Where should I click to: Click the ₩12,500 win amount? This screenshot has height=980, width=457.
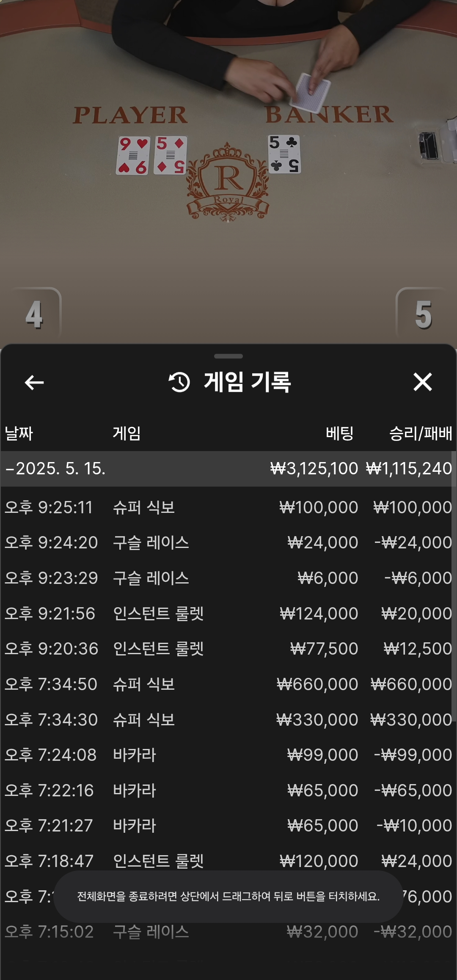(x=418, y=649)
